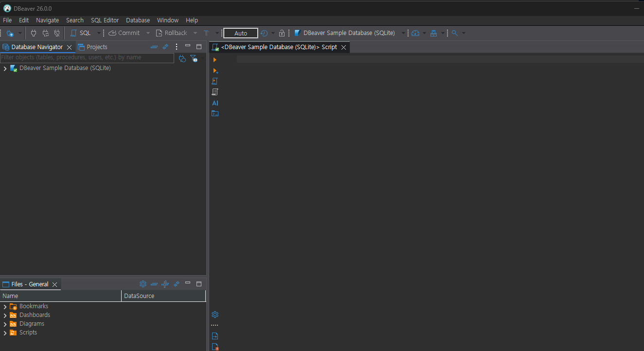The width and height of the screenshot is (644, 351).
Task: Open the Edit menu
Action: [24, 20]
